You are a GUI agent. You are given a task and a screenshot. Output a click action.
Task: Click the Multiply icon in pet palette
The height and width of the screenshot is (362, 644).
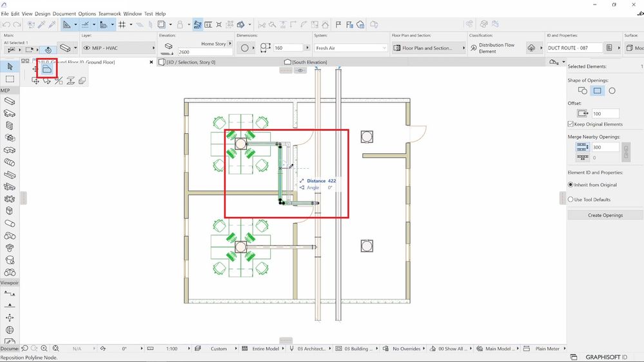(82, 81)
